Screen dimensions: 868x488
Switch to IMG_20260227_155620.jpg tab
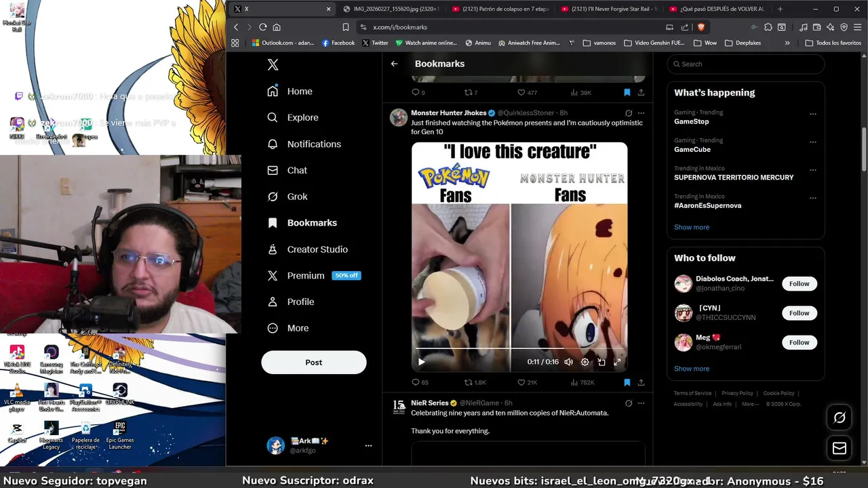point(391,9)
